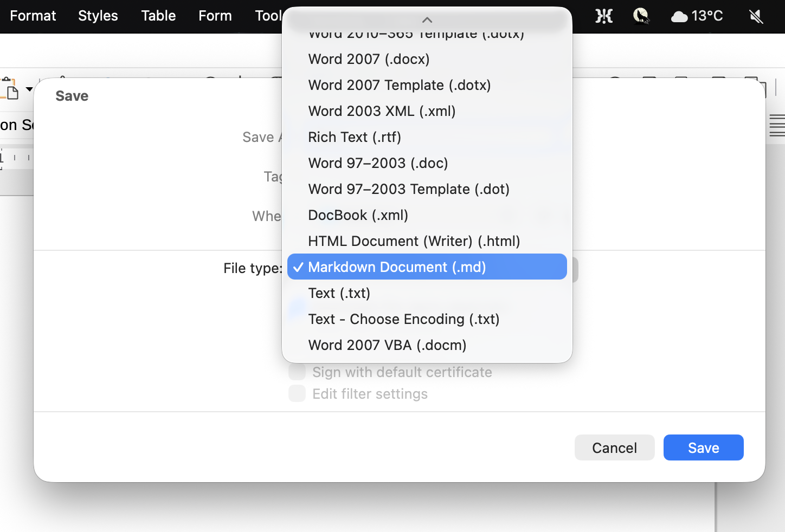This screenshot has height=532, width=785.
Task: Click the 13°C weather menu bar item
Action: coord(697,16)
